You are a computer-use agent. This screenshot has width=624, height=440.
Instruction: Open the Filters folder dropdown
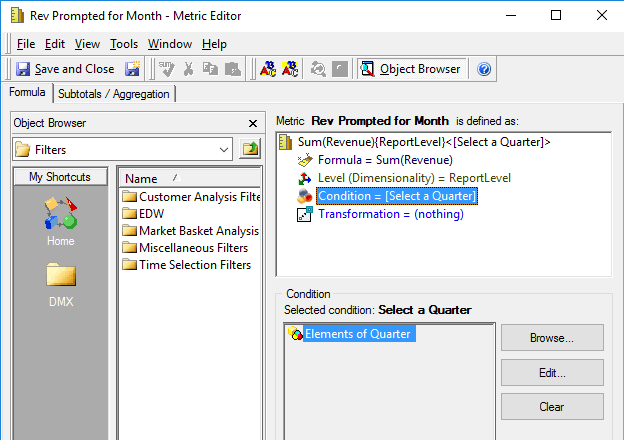pyautogui.click(x=224, y=149)
